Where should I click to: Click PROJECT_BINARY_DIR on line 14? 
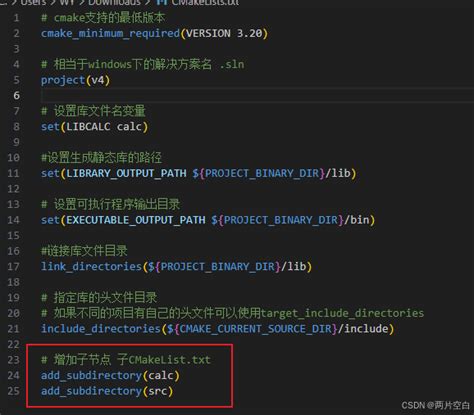(x=281, y=220)
